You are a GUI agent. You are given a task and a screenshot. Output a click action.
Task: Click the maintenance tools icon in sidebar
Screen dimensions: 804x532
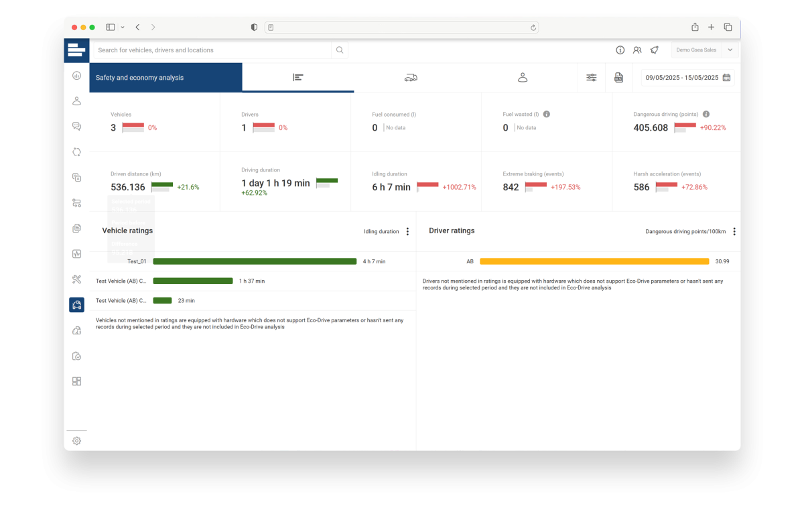(76, 279)
